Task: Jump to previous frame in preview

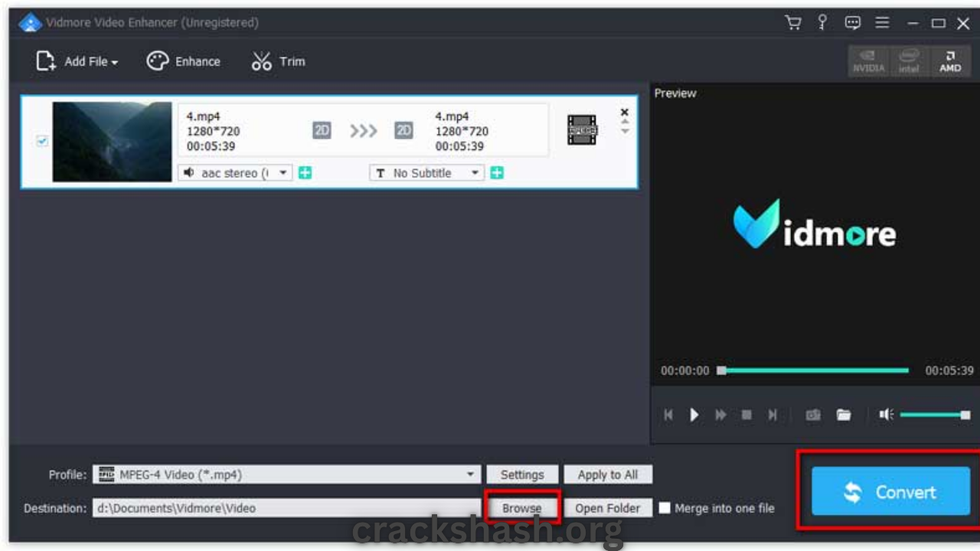Action: pos(668,415)
